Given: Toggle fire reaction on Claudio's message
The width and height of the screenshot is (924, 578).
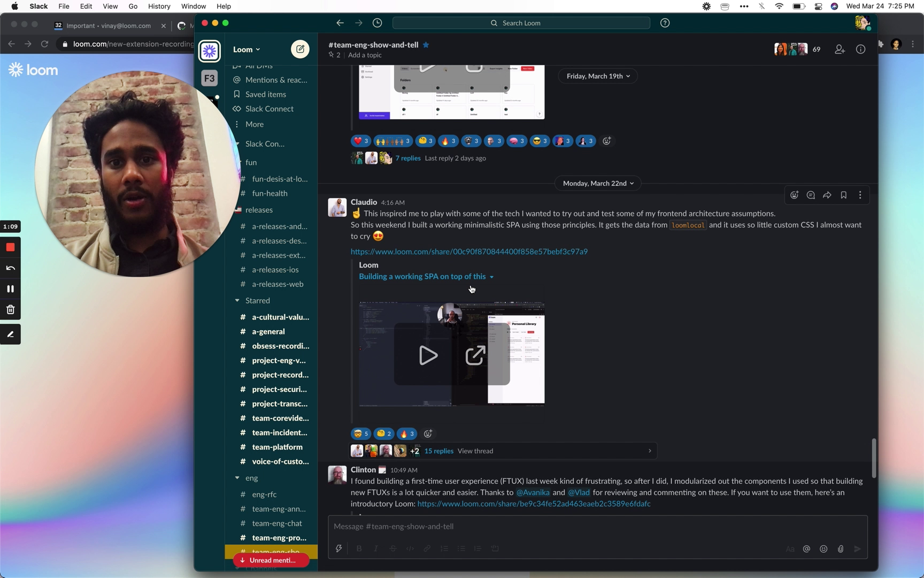Looking at the screenshot, I should [x=407, y=434].
